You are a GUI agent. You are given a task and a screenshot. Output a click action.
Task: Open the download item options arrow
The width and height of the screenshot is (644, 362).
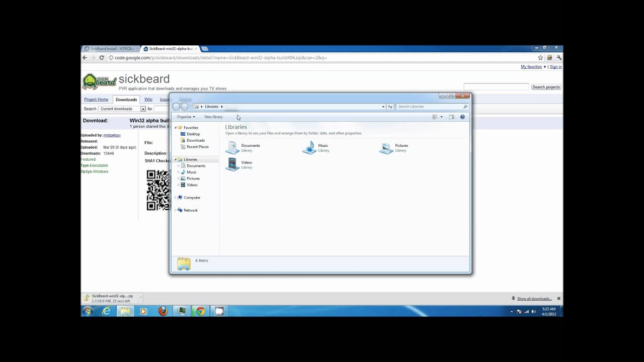[x=140, y=297]
